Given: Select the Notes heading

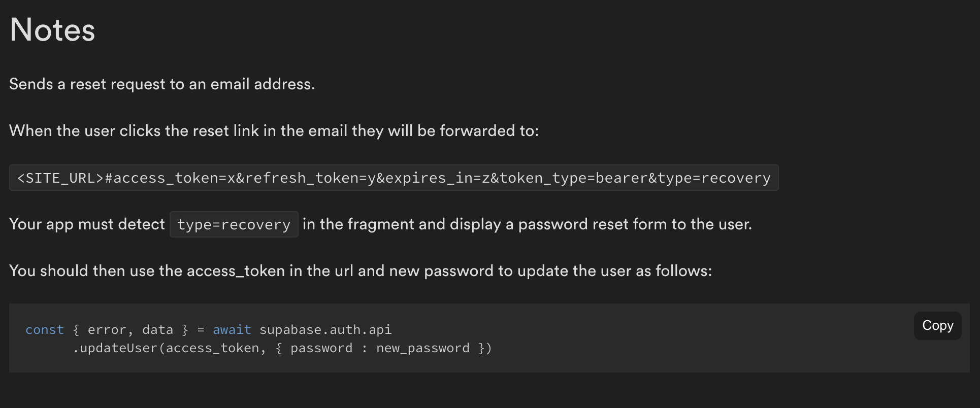Looking at the screenshot, I should (52, 29).
